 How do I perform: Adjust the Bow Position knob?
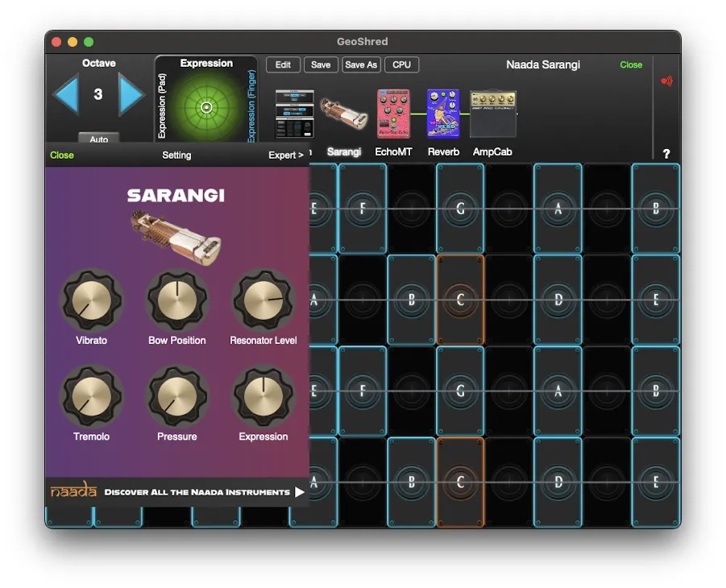177,300
